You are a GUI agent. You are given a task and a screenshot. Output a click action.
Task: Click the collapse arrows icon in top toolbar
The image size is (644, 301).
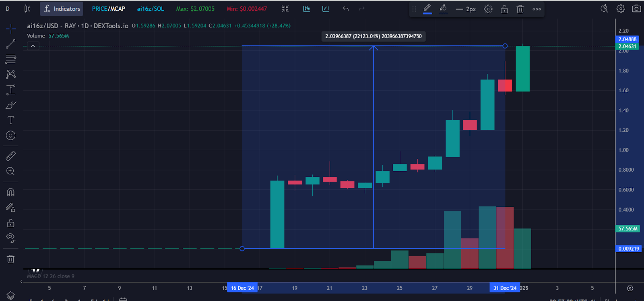[285, 8]
